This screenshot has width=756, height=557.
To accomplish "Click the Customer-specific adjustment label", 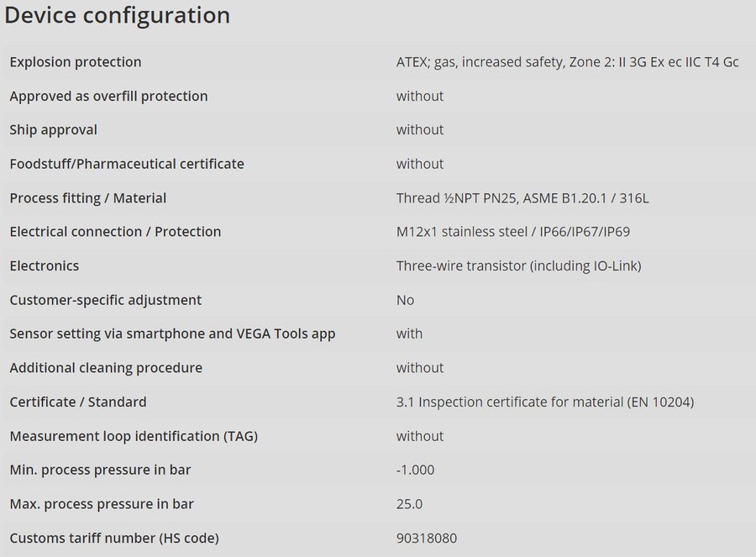I will (x=106, y=300).
